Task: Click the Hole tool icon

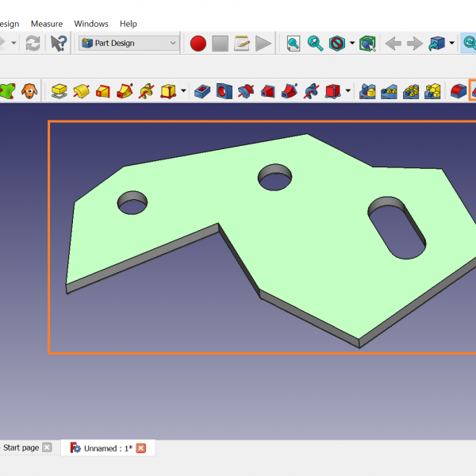Action: coord(224,91)
